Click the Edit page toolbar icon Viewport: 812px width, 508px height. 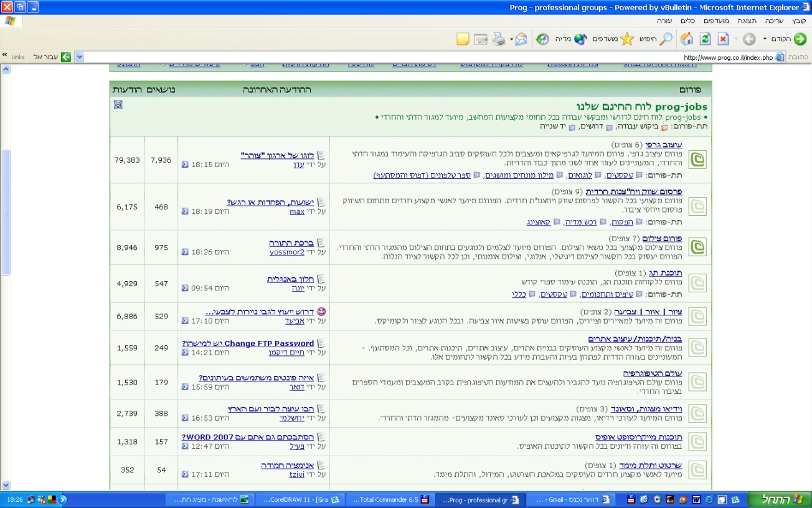480,39
